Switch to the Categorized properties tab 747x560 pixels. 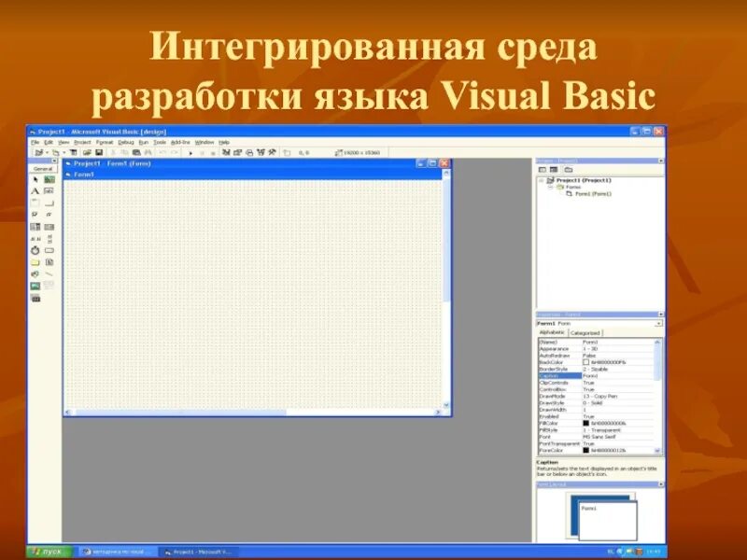click(x=585, y=333)
